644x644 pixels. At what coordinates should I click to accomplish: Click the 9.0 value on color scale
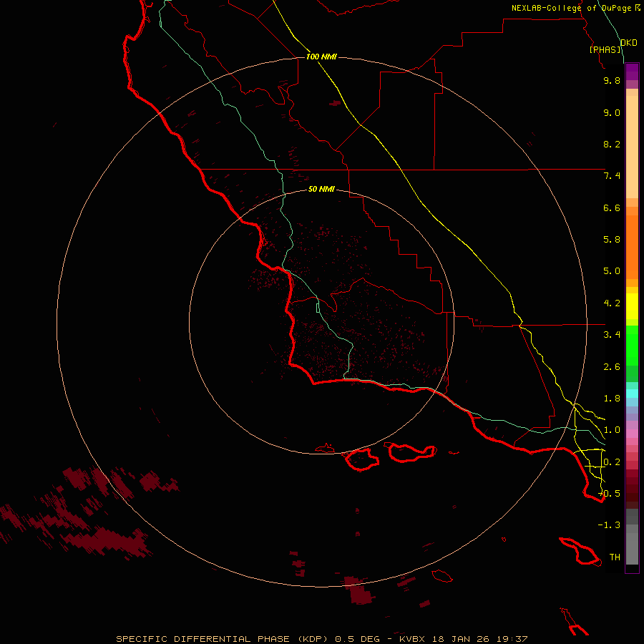pos(612,112)
